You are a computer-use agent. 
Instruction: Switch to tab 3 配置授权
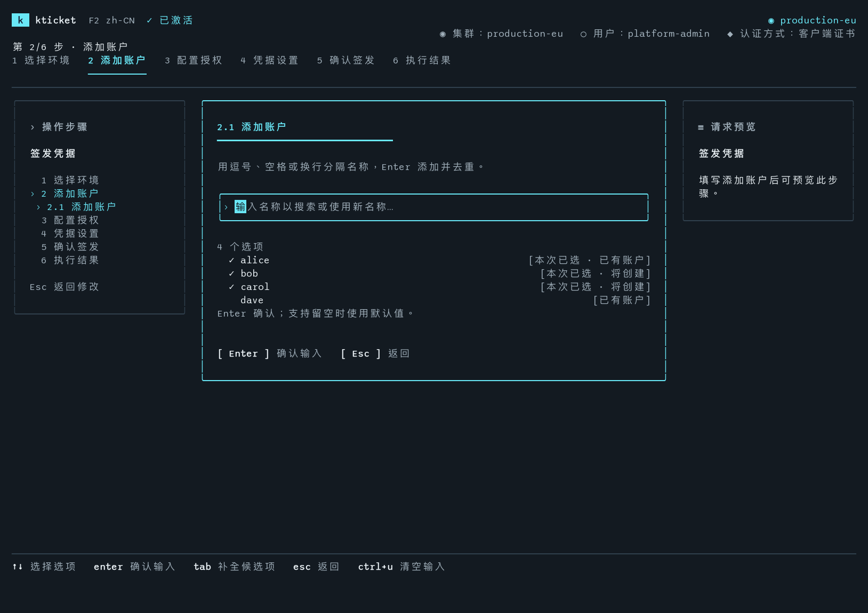[194, 60]
